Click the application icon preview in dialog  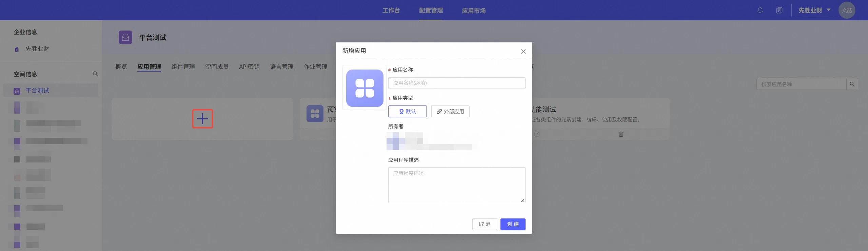point(364,88)
